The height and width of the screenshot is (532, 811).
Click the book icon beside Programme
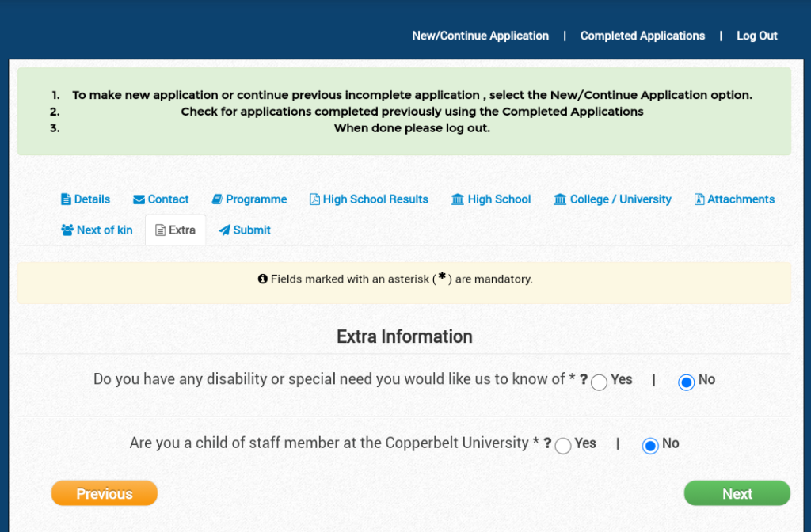coord(217,199)
